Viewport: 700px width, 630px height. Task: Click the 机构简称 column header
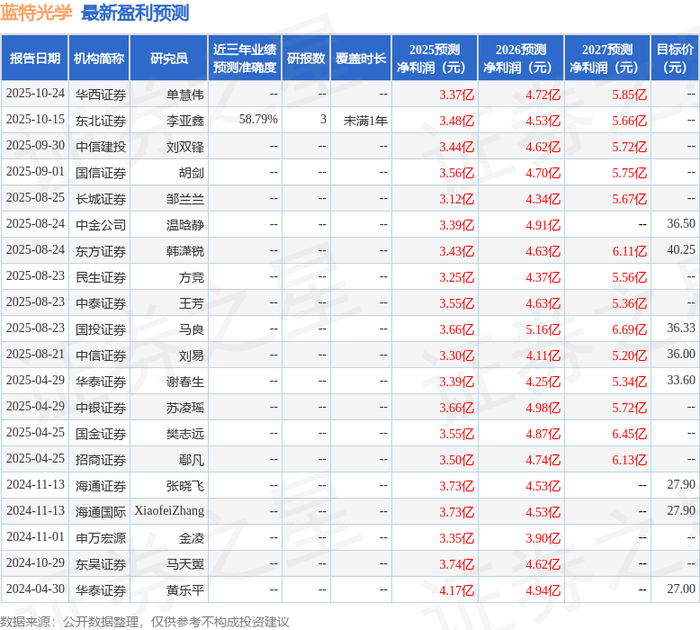tap(99, 58)
